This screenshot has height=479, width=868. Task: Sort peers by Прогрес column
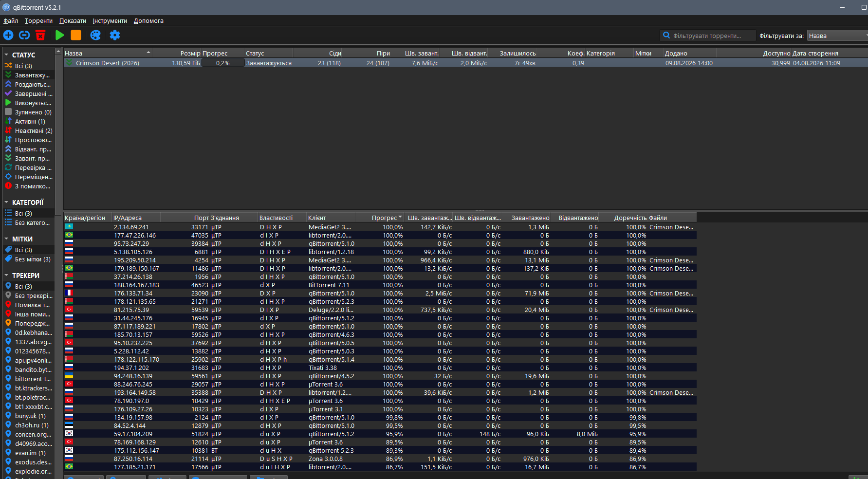(x=380, y=218)
